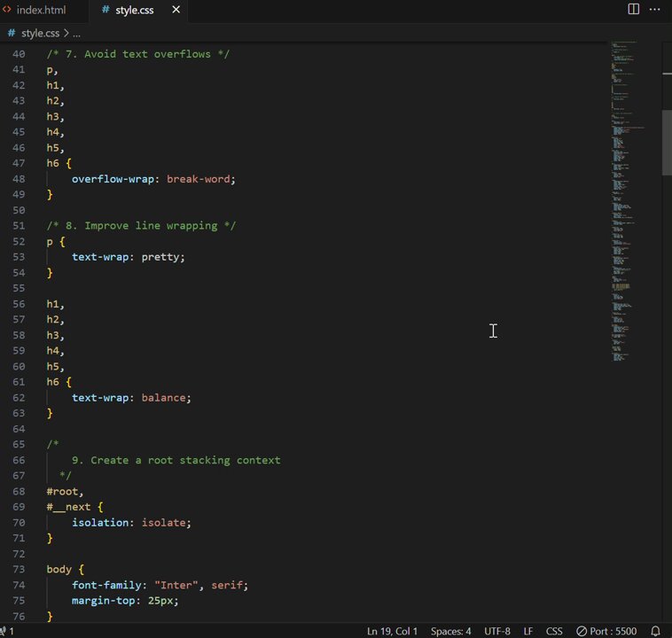
Task: Click the 'balance' value on line 62
Action: [163, 398]
